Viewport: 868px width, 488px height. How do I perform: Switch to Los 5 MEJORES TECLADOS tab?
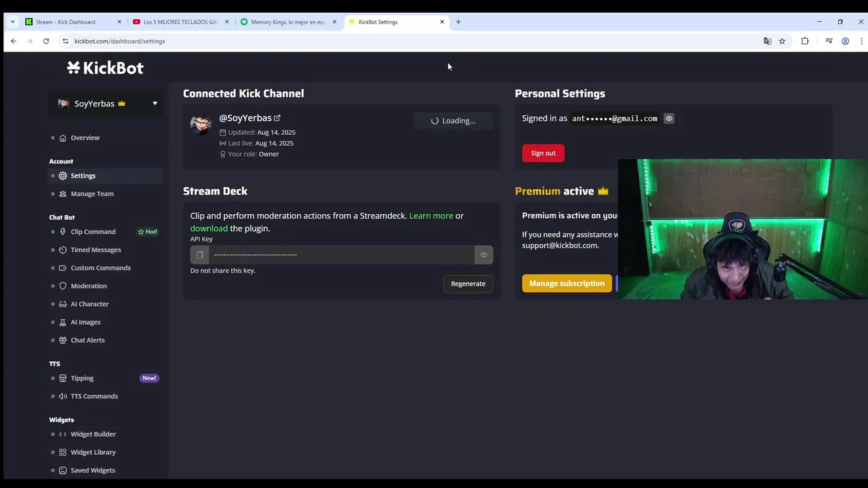(180, 22)
